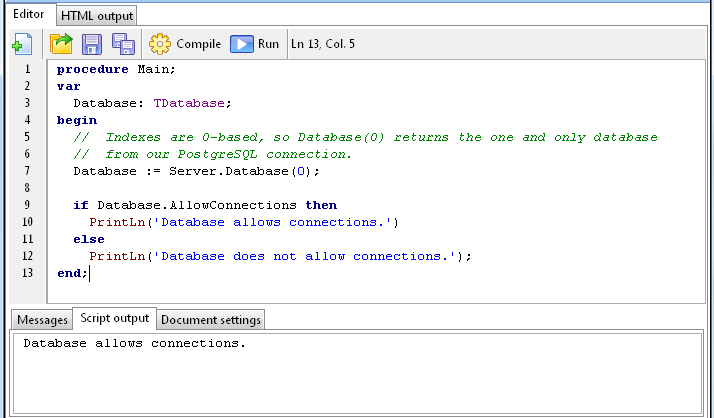Click the 'else' keyword on line 11
Image resolution: width=714 pixels, height=418 pixels.
(89, 239)
